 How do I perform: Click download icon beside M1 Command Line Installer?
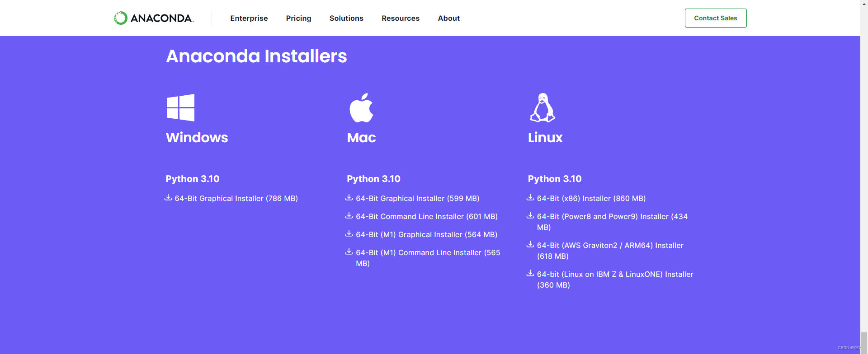(349, 252)
